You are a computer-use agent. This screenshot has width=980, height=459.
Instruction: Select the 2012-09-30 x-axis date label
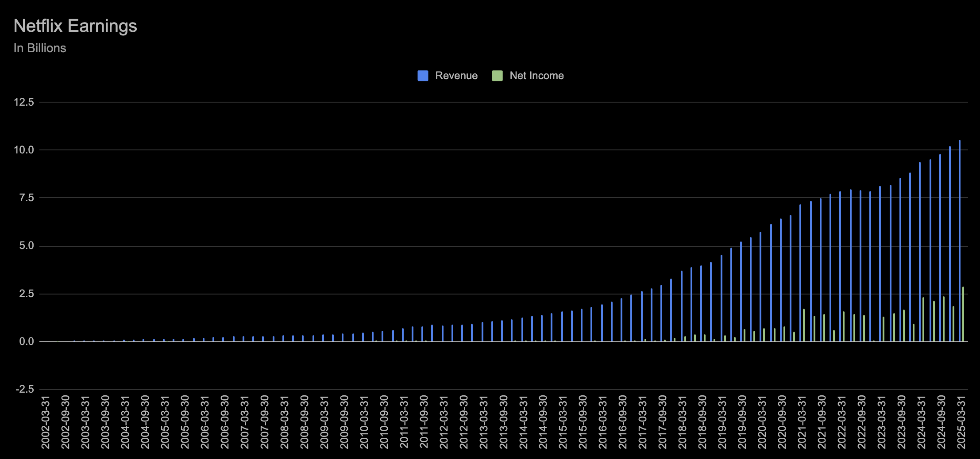tap(463, 422)
